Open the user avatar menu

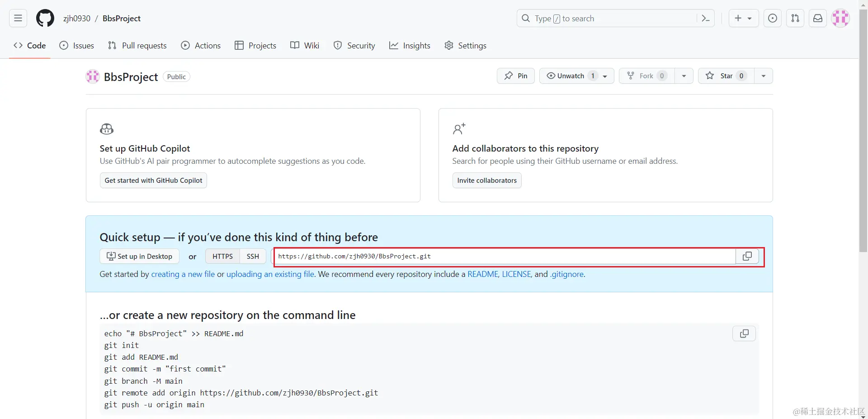840,19
